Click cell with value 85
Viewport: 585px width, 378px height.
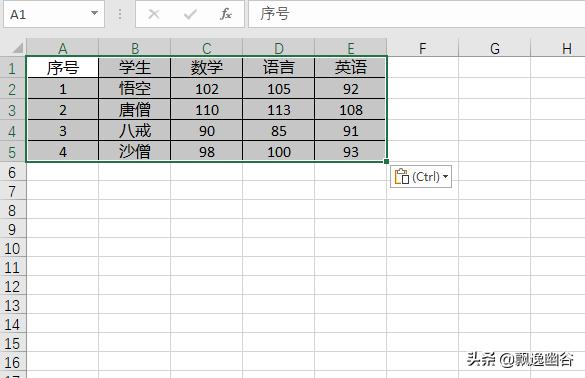tap(279, 131)
